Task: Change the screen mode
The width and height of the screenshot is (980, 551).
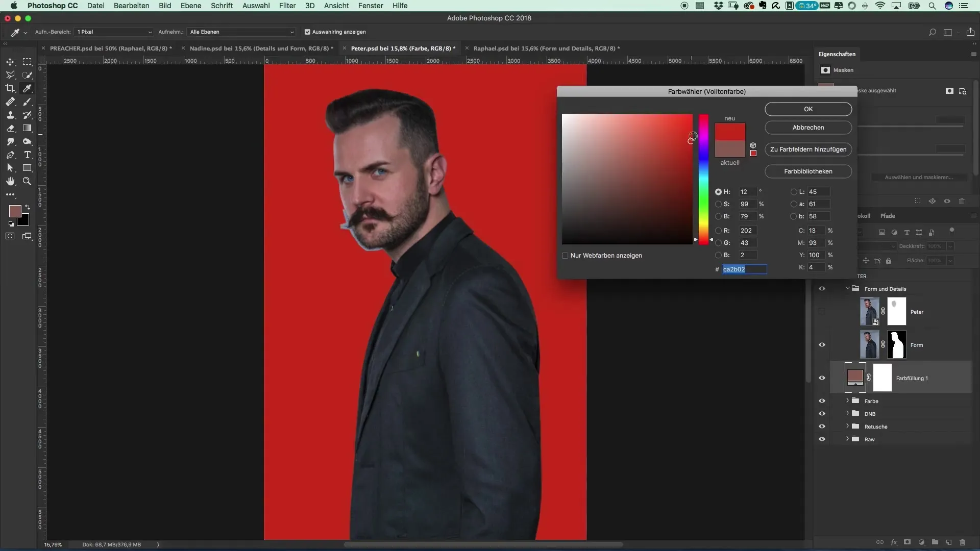Action: (27, 236)
